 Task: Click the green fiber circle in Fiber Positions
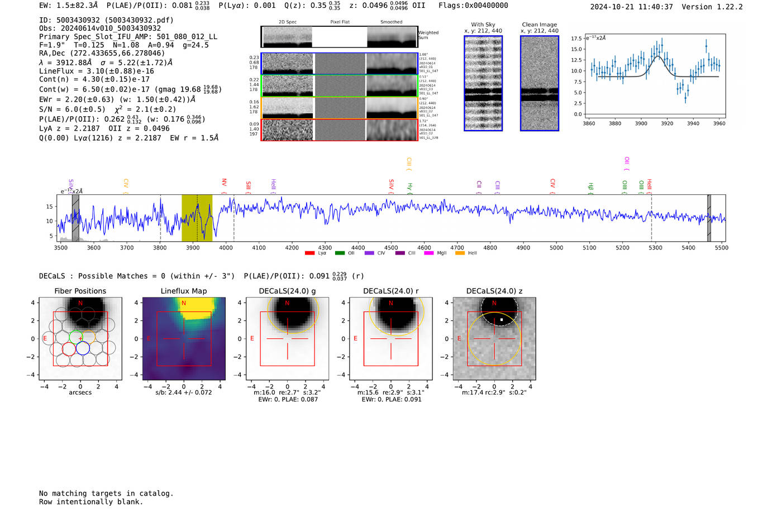(x=76, y=337)
